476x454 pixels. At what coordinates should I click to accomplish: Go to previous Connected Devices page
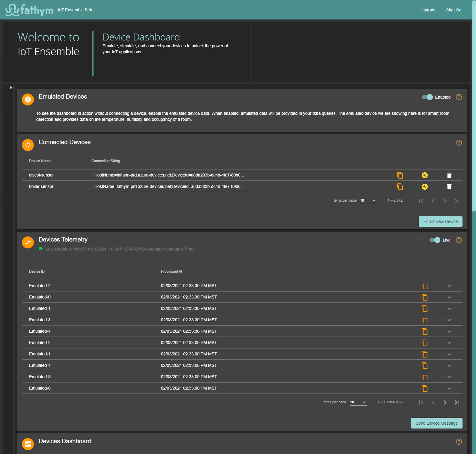coord(433,201)
